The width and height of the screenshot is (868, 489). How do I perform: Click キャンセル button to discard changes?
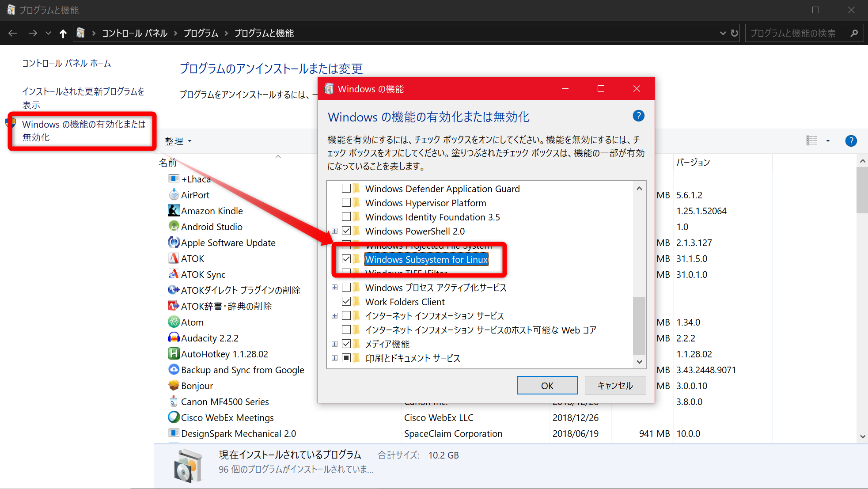614,385
